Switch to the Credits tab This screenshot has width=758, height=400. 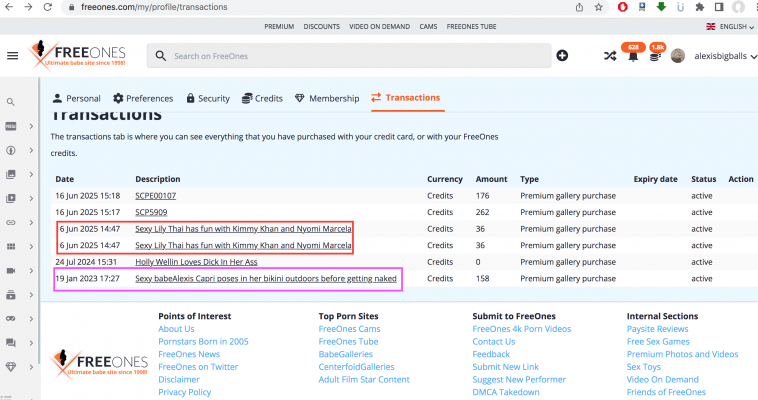click(262, 98)
